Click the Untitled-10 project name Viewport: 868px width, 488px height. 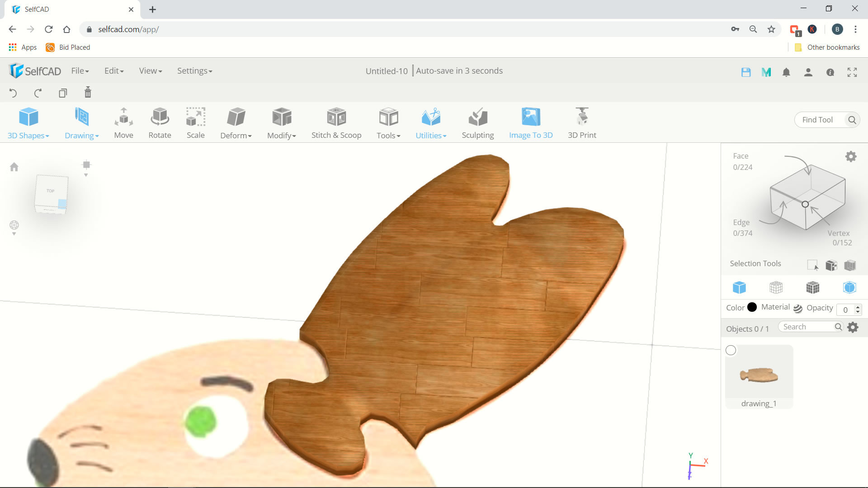(x=387, y=71)
